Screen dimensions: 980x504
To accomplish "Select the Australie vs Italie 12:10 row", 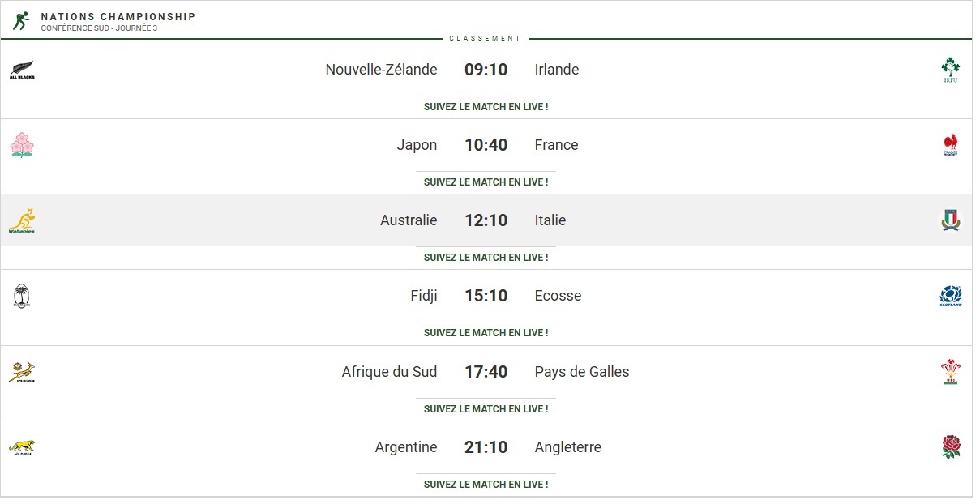I will click(486, 220).
